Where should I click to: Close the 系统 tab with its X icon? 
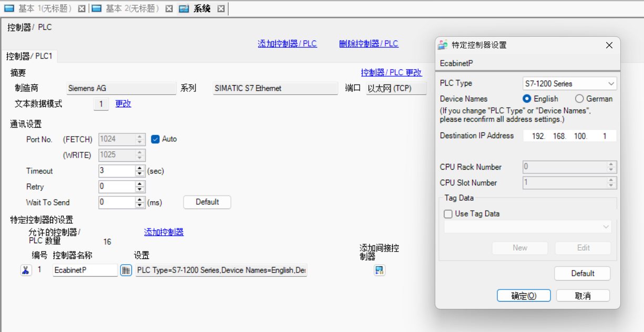[221, 9]
